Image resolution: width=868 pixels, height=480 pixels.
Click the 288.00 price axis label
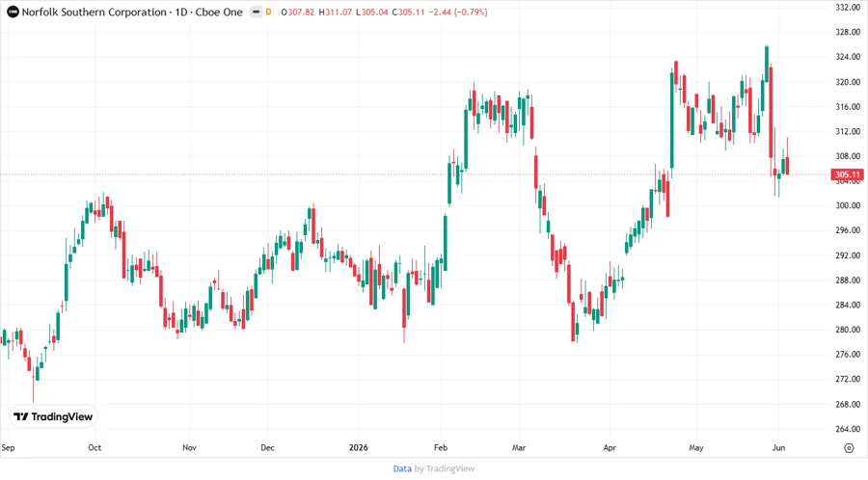point(848,280)
